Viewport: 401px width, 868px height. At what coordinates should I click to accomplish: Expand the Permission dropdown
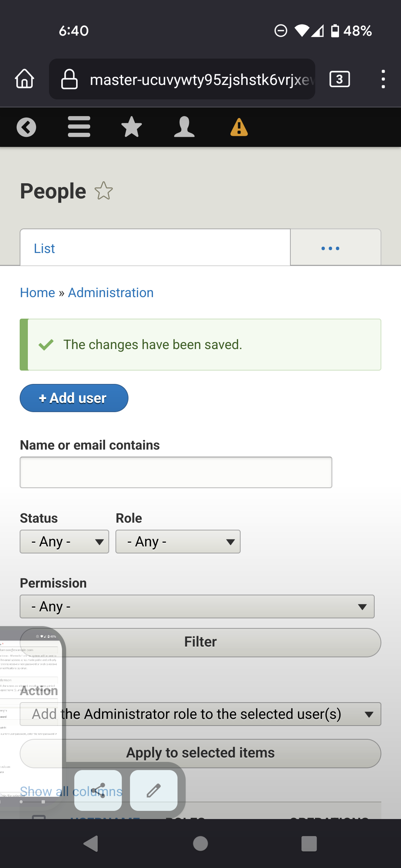coord(197,606)
